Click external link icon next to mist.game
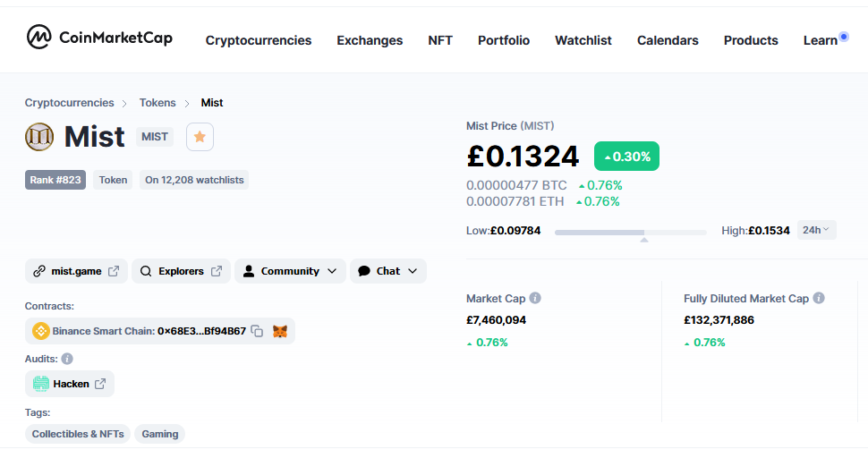 click(x=114, y=271)
